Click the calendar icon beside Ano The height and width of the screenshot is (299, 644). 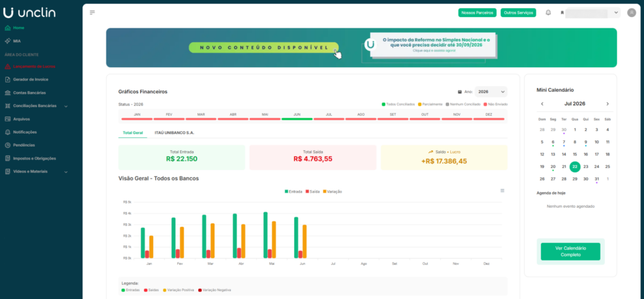pyautogui.click(x=460, y=92)
